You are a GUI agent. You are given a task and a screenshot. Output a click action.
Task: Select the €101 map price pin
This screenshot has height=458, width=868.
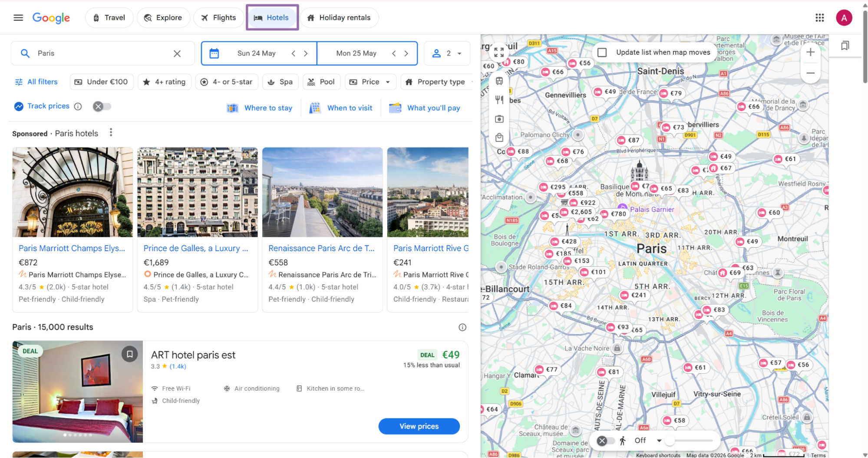click(593, 272)
